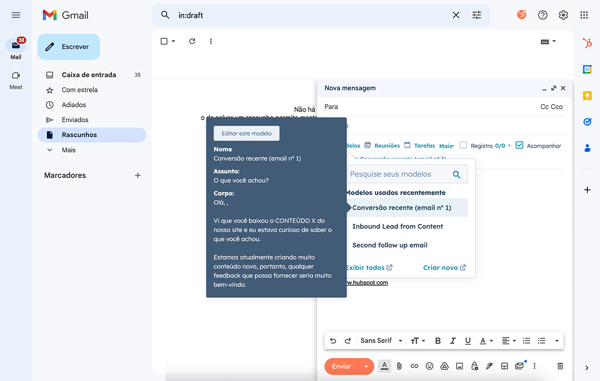Screen dimensions: 600x381
Task: Attach files with the paperclip icon
Action: coord(399,366)
